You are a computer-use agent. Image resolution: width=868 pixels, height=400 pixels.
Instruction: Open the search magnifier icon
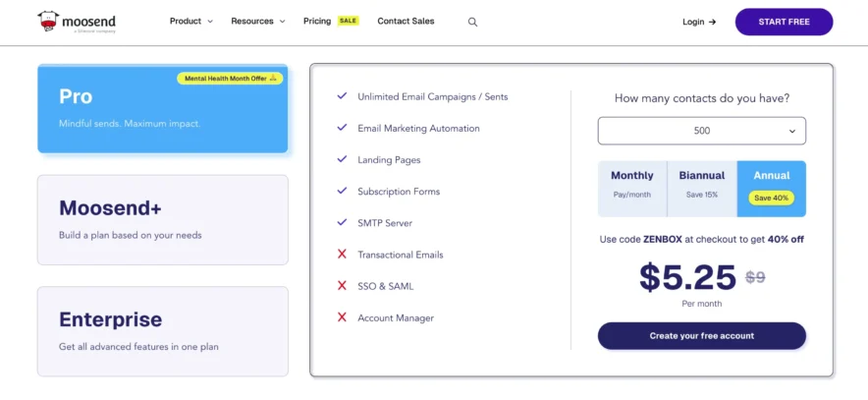tap(472, 23)
